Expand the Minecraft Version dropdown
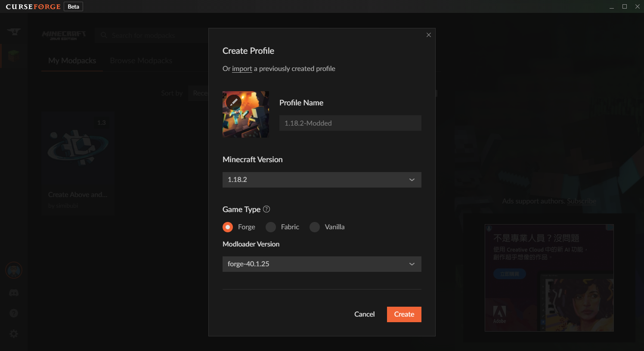The image size is (644, 351). coord(322,180)
